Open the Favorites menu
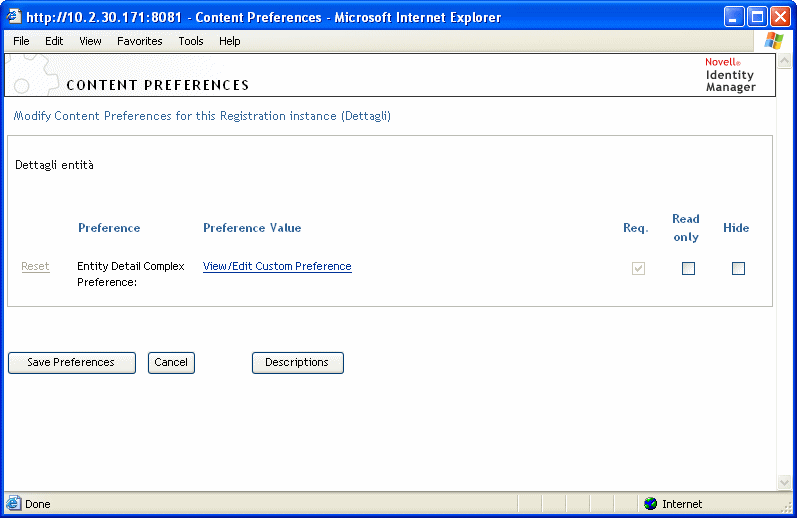Screen dimensions: 797x518 pos(139,41)
